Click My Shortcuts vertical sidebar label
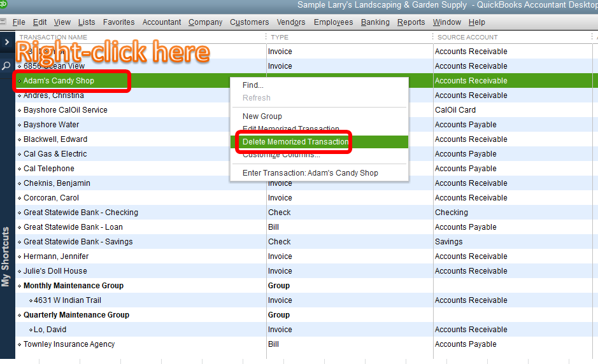Image resolution: width=598 pixels, height=364 pixels. coord(5,256)
